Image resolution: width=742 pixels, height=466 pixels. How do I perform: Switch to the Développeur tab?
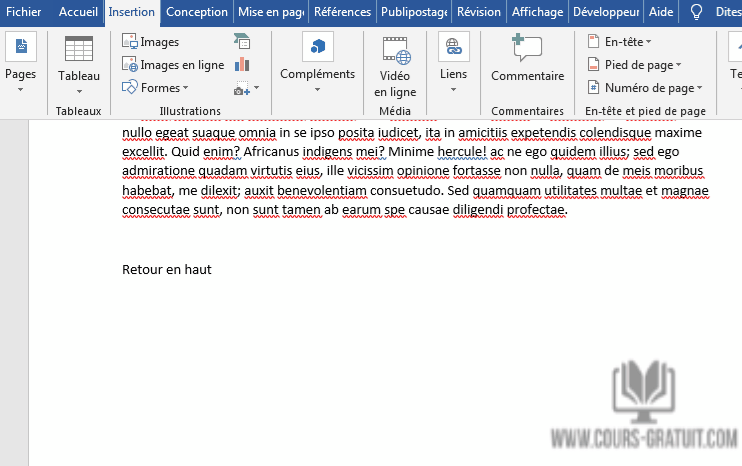tap(606, 12)
